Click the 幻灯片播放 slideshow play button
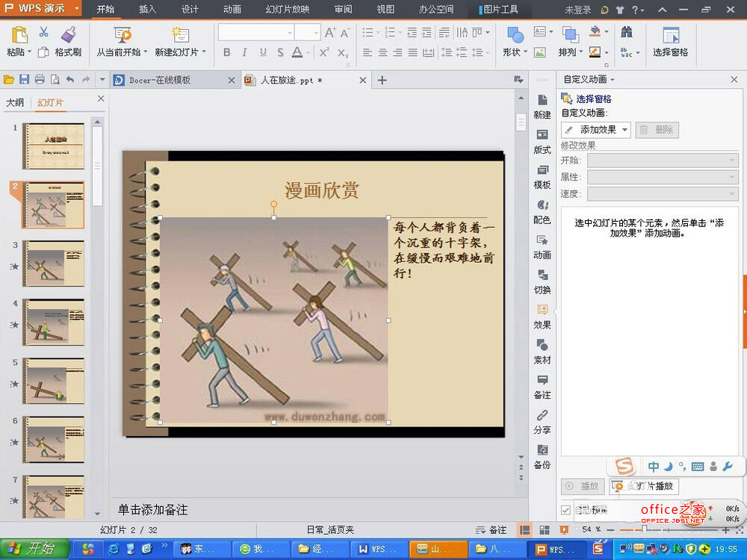 [644, 486]
